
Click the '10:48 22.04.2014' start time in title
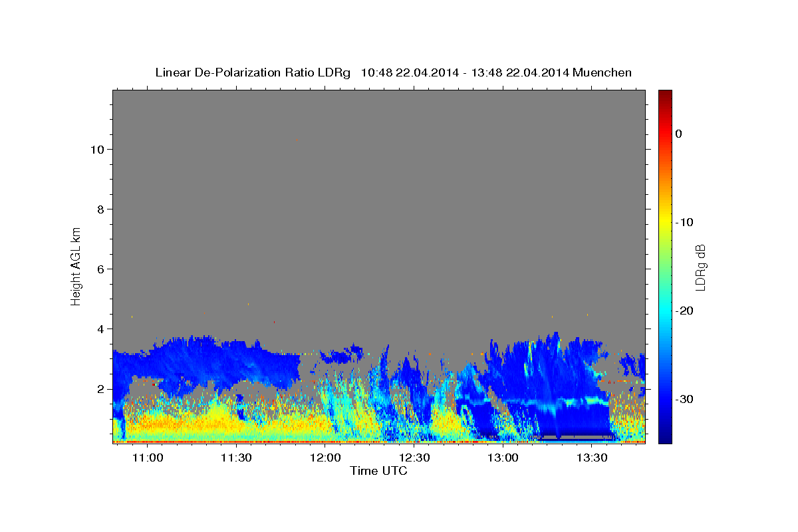click(x=410, y=72)
